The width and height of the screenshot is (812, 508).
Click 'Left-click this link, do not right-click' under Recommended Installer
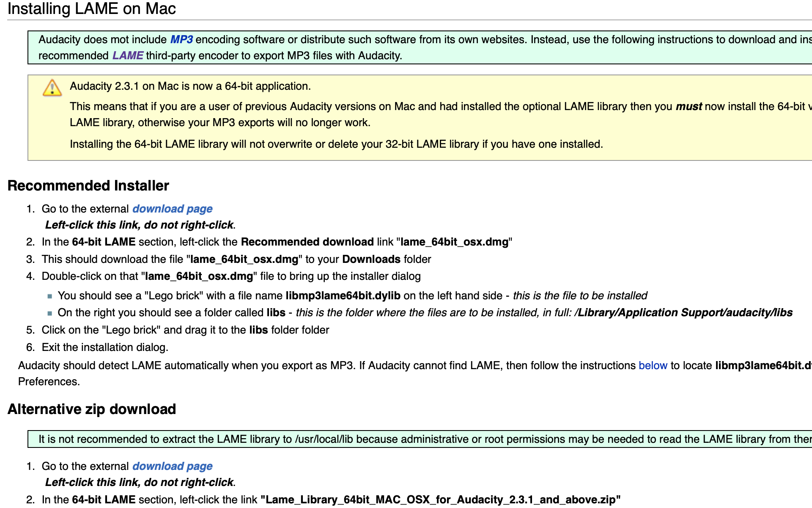click(x=140, y=225)
